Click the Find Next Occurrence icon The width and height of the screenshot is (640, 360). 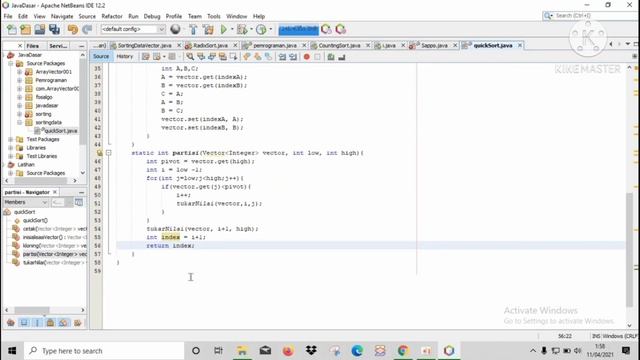(x=211, y=57)
